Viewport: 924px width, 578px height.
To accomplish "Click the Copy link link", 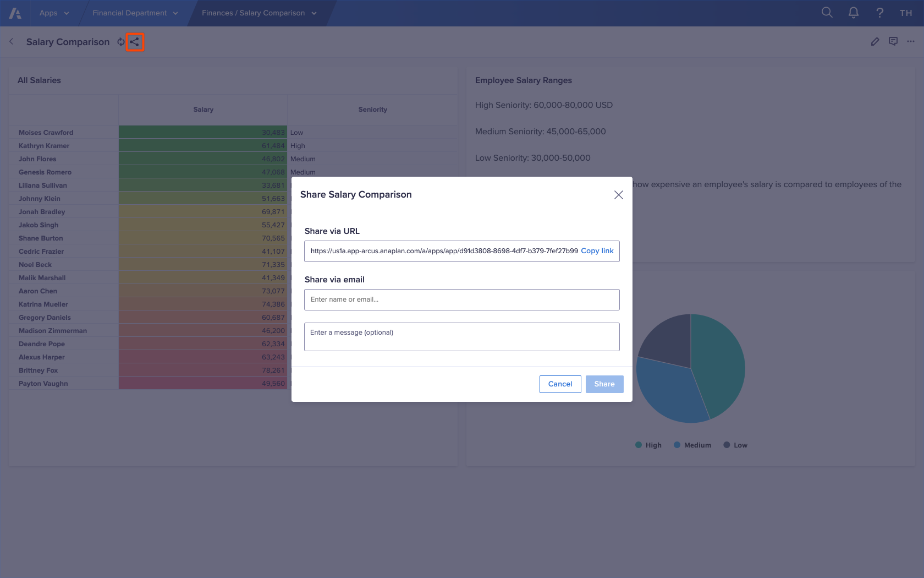I will pos(597,251).
